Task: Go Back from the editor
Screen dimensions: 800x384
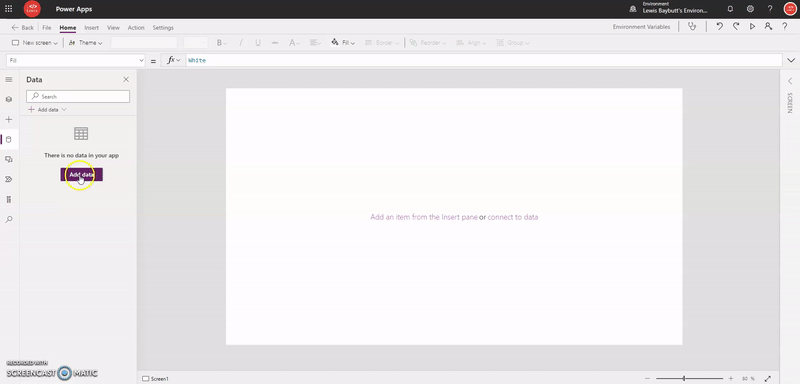Action: tap(23, 28)
